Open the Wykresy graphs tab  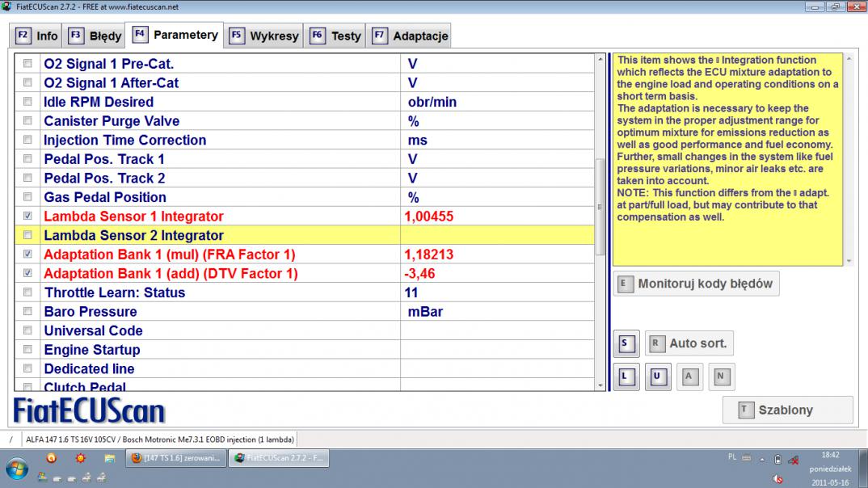coord(264,36)
